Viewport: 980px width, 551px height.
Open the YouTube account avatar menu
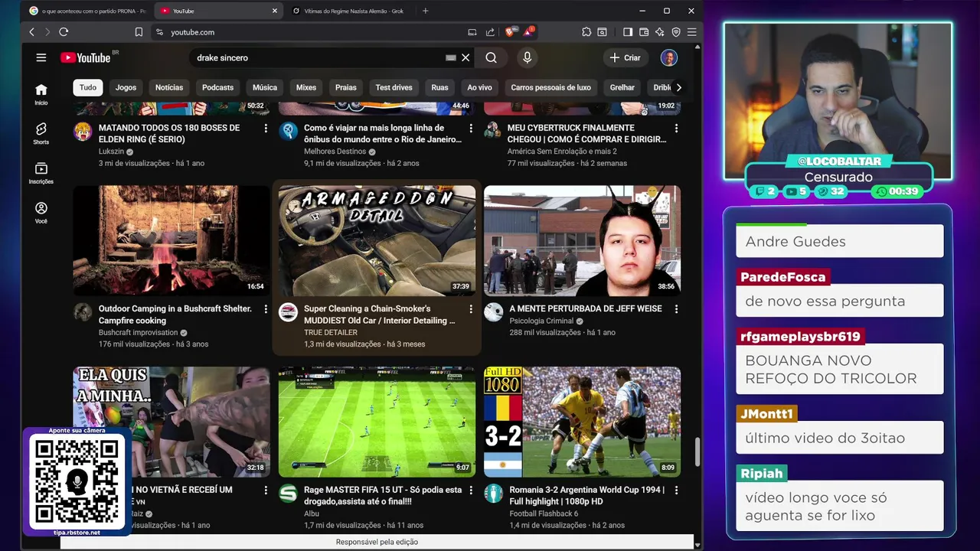[x=669, y=57]
